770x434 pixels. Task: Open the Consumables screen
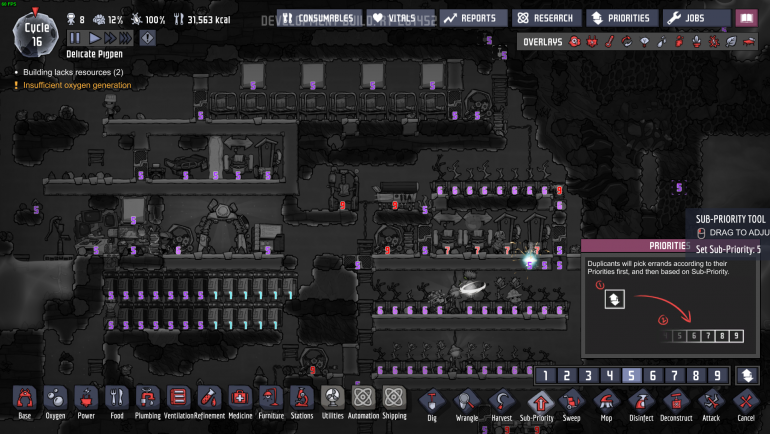point(319,18)
